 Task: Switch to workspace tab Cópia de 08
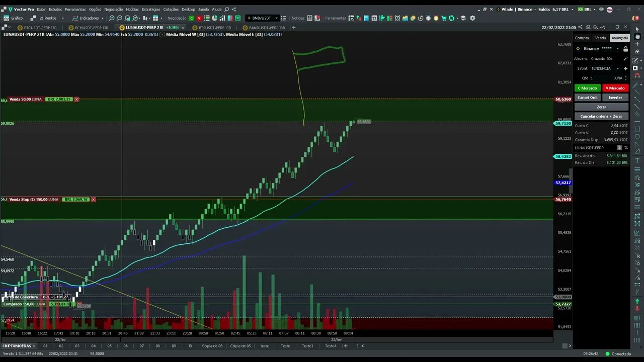tap(212, 346)
